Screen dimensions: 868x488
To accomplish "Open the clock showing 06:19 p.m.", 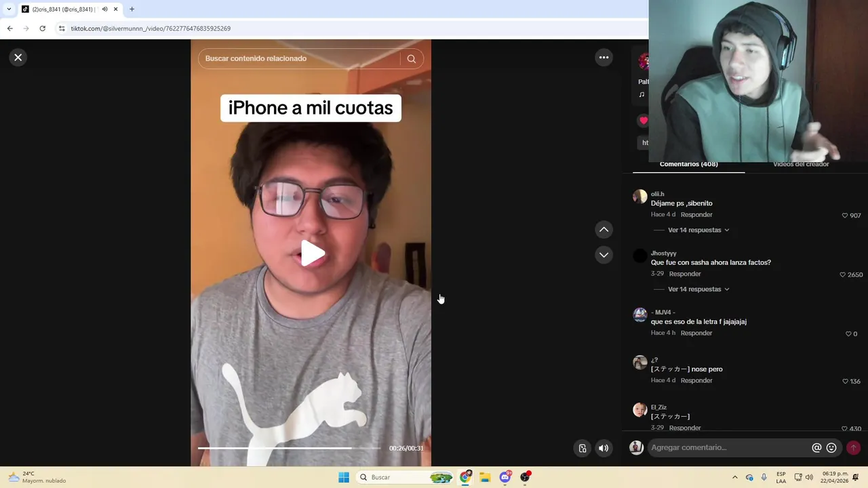I will pyautogui.click(x=835, y=477).
